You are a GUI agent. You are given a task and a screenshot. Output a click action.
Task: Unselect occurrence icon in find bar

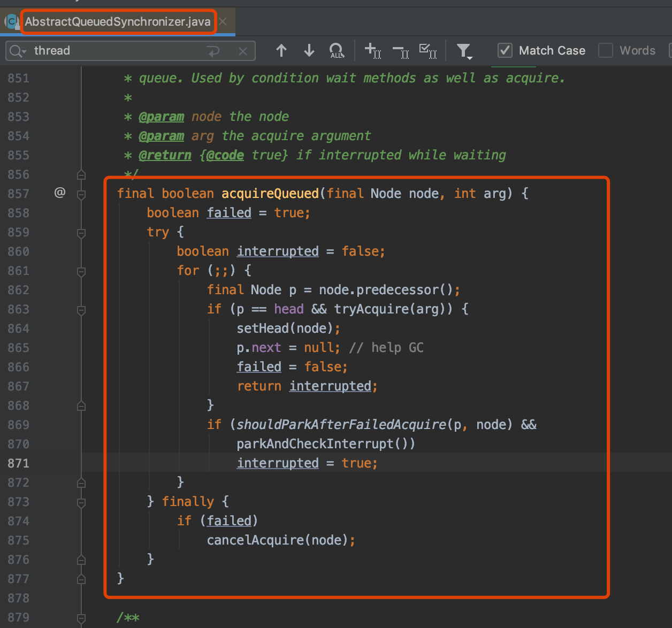400,51
